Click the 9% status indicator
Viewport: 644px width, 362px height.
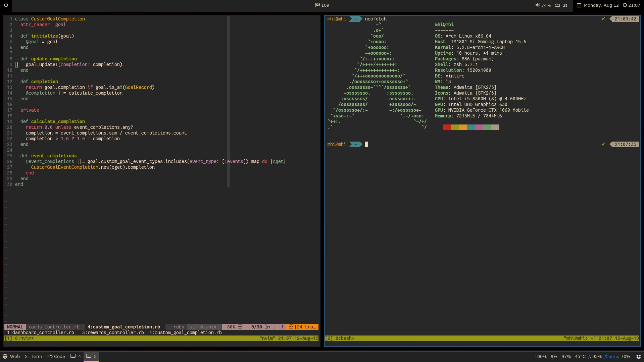point(554,357)
